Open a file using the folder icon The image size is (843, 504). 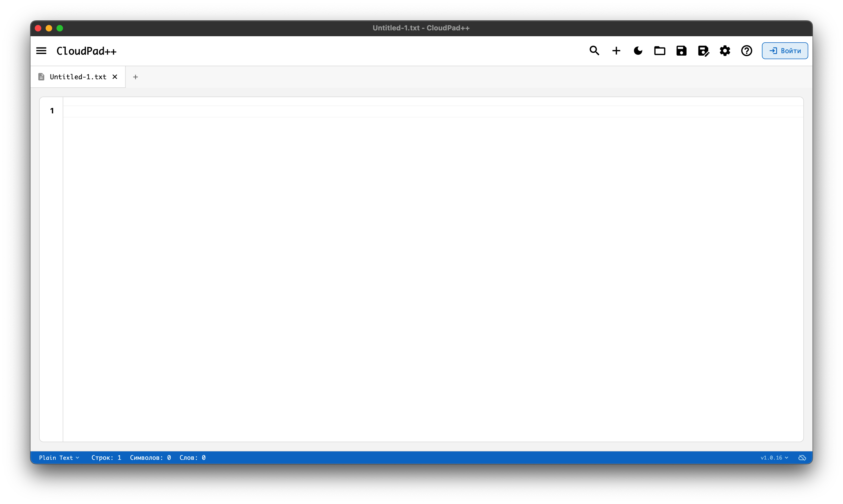coord(659,51)
